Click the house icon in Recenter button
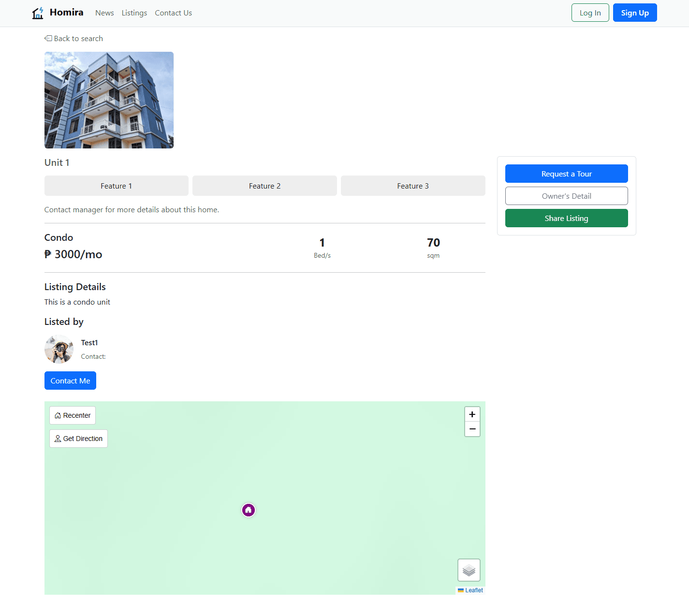Screen dimensions: 689x616 click(x=58, y=415)
